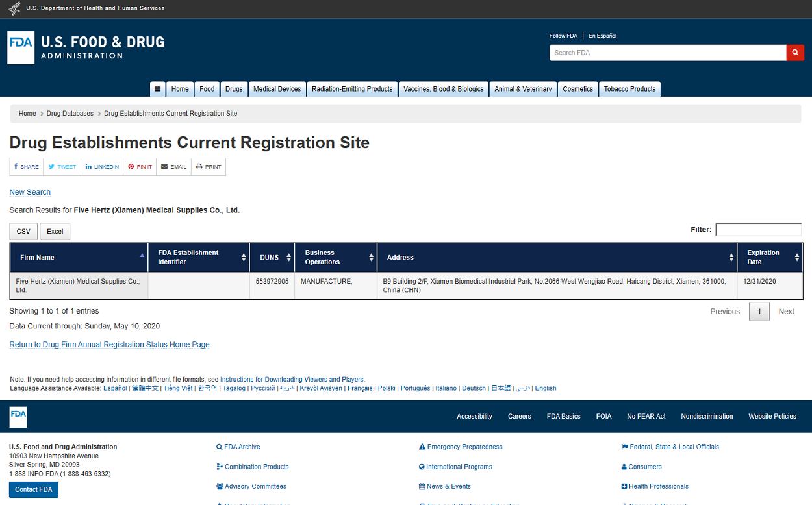812x505 pixels.
Task: Open the Food navigation tab
Action: [207, 89]
